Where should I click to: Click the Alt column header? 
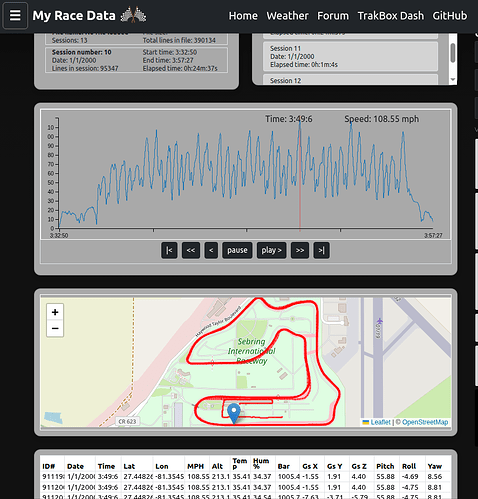pos(217,466)
